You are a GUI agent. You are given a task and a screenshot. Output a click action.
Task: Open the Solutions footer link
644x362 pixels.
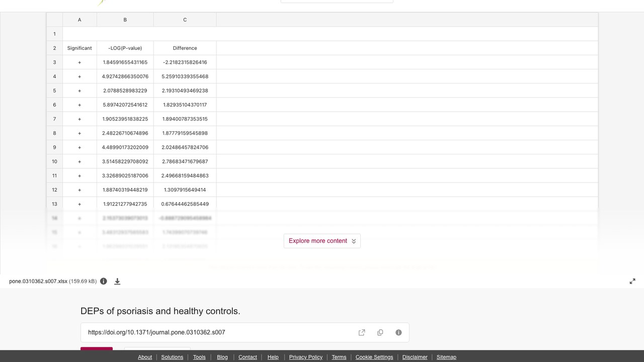click(172, 357)
